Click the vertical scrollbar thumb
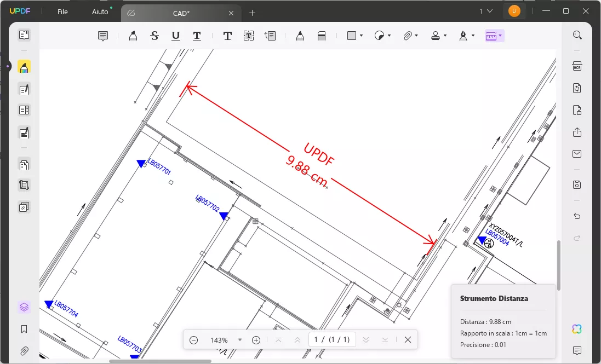 [x=559, y=265]
